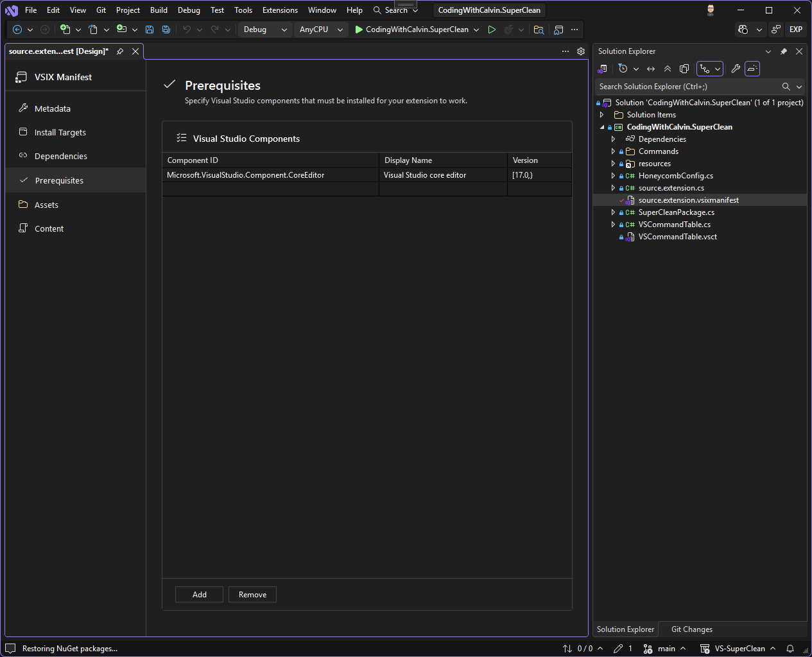The image size is (812, 657).
Task: Expand the Solution Items node
Action: pos(602,115)
